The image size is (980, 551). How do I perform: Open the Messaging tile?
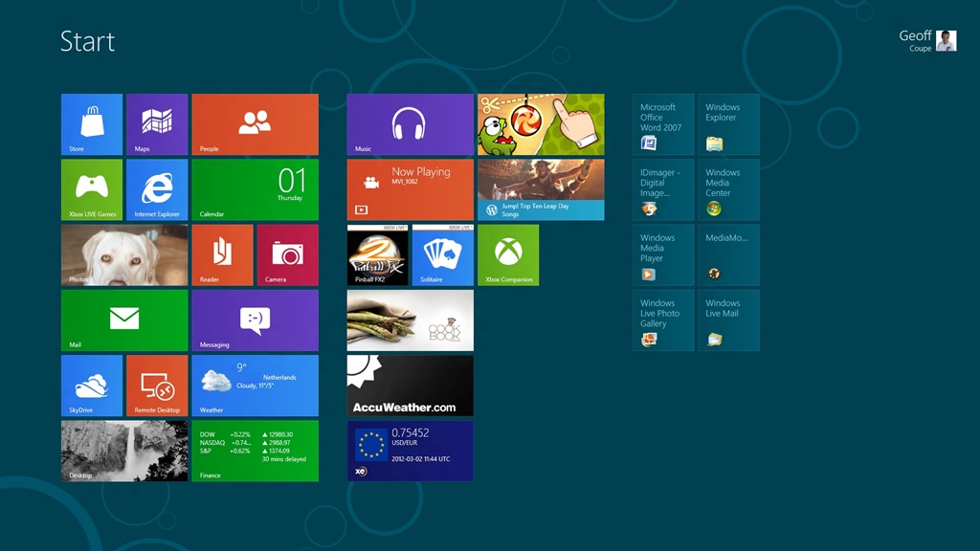pyautogui.click(x=255, y=320)
